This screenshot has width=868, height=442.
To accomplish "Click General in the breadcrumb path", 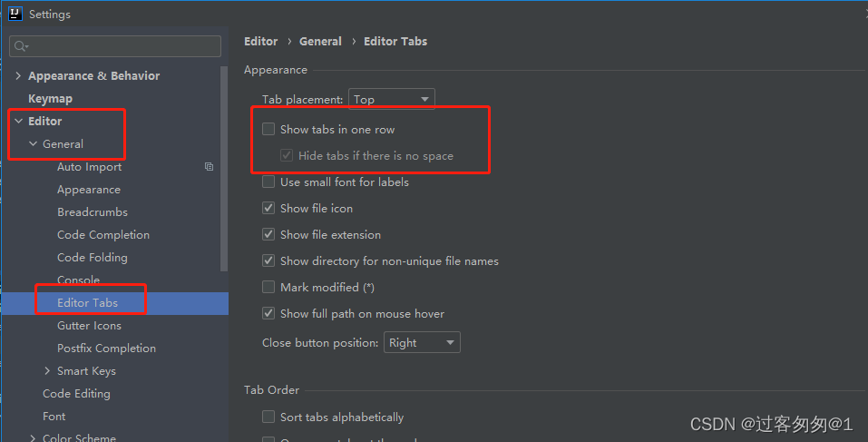I will click(x=320, y=42).
